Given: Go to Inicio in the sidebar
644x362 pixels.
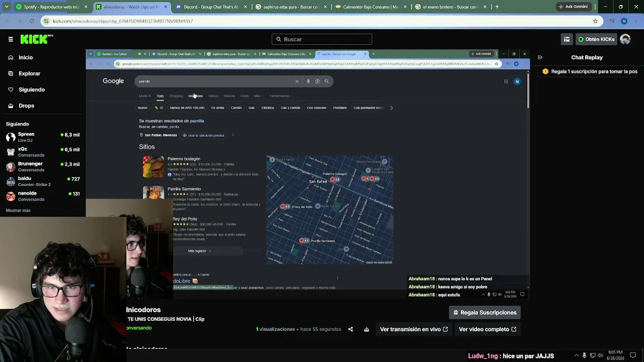Looking at the screenshot, I should tap(26, 57).
